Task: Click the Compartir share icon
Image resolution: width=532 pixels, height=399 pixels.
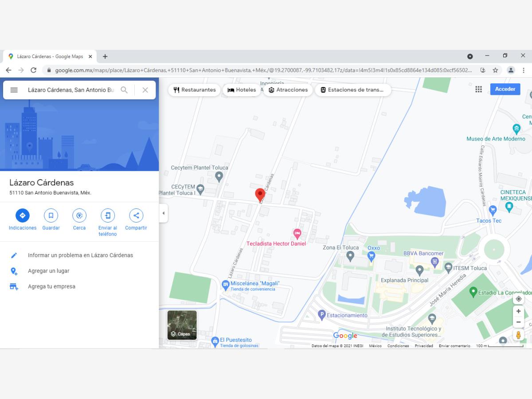Action: pyautogui.click(x=136, y=215)
